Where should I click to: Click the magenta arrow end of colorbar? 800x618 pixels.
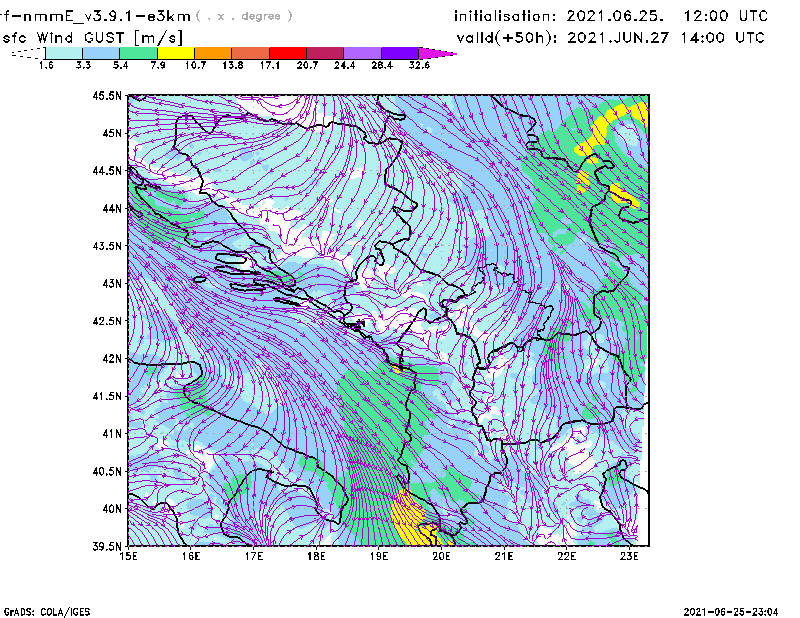[x=438, y=52]
